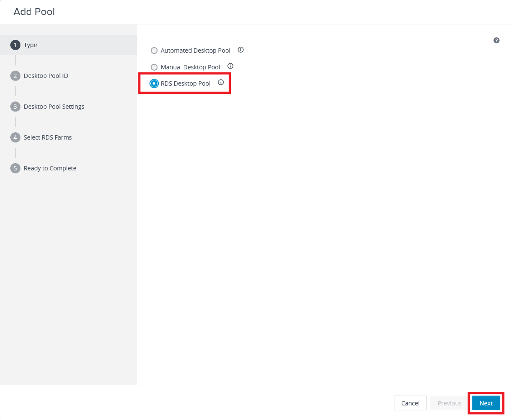Click the step 2 number circle
The height and width of the screenshot is (420, 513).
pos(15,76)
